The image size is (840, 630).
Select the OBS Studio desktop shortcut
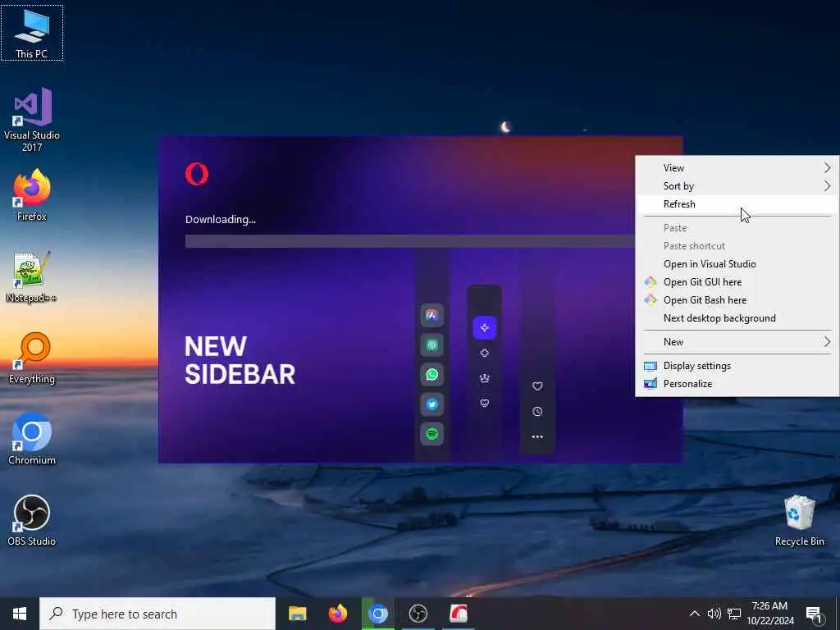coord(32,520)
